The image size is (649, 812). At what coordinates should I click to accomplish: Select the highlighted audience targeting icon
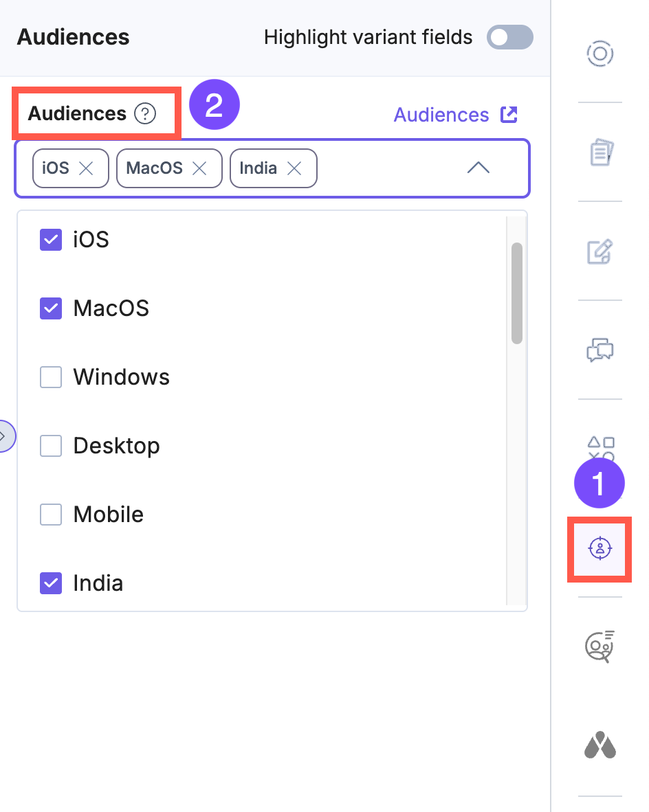[599, 549]
